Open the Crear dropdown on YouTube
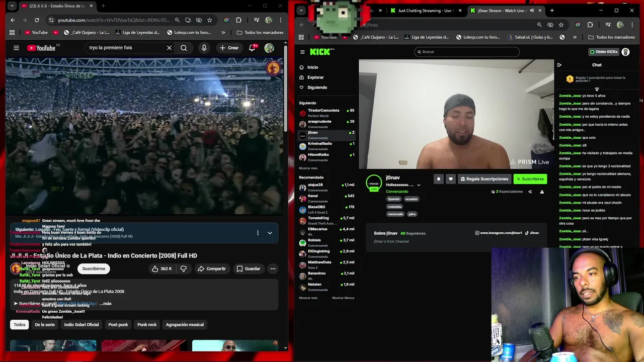This screenshot has width=644, height=362. pos(229,48)
